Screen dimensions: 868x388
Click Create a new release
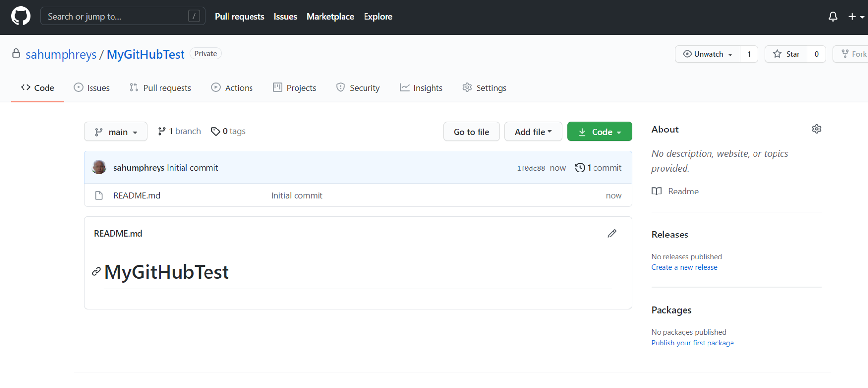tap(684, 267)
